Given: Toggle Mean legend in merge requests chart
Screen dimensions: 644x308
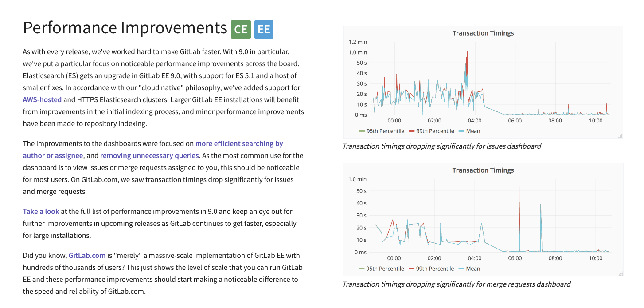Looking at the screenshot, I should [x=469, y=269].
